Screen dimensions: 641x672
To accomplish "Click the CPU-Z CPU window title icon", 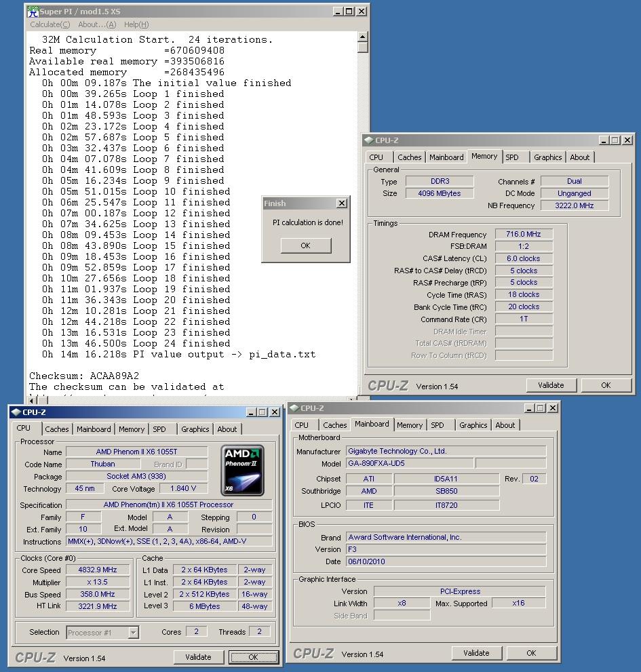I will point(16,412).
